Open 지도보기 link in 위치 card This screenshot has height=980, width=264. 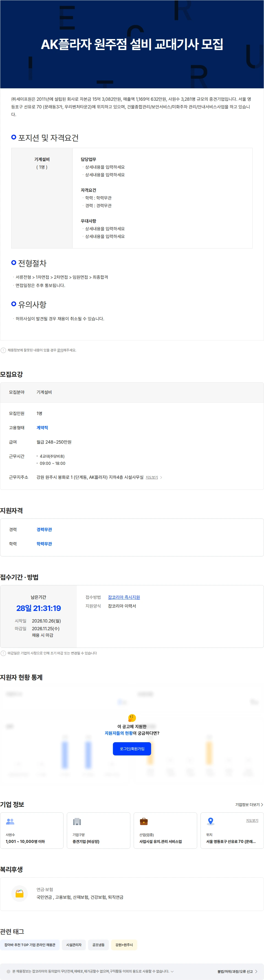click(x=252, y=821)
